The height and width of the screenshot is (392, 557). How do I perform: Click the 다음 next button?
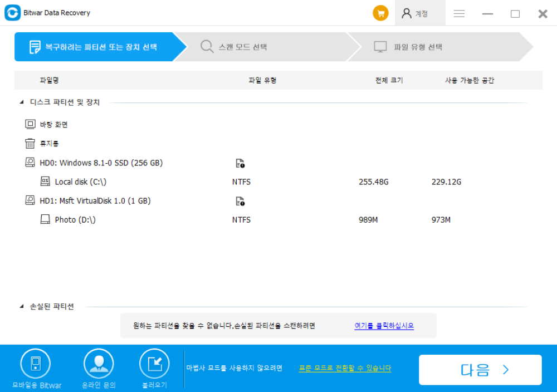tap(480, 370)
